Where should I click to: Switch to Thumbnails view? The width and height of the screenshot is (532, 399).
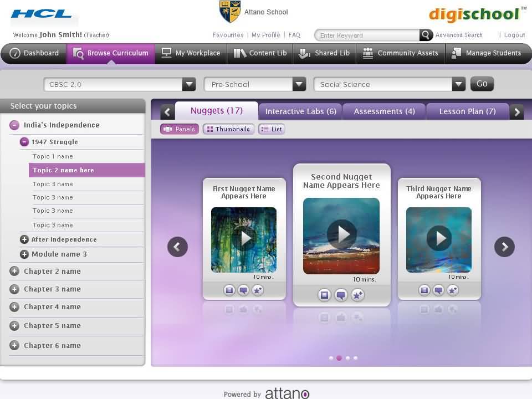[x=228, y=129]
